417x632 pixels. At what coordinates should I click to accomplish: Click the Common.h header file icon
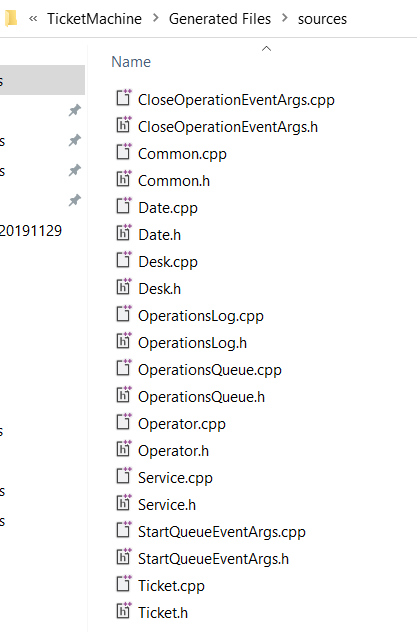pos(124,179)
